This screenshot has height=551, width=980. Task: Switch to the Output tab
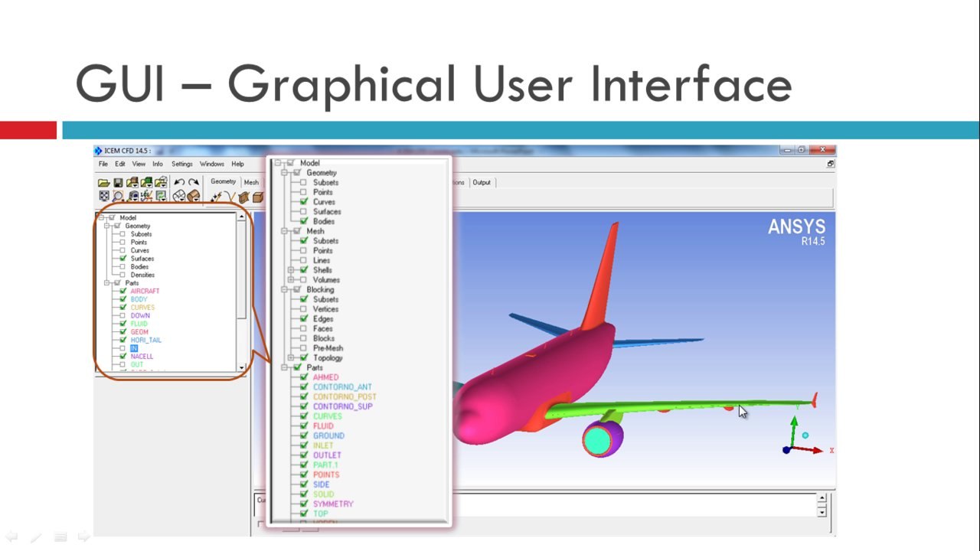(x=482, y=182)
